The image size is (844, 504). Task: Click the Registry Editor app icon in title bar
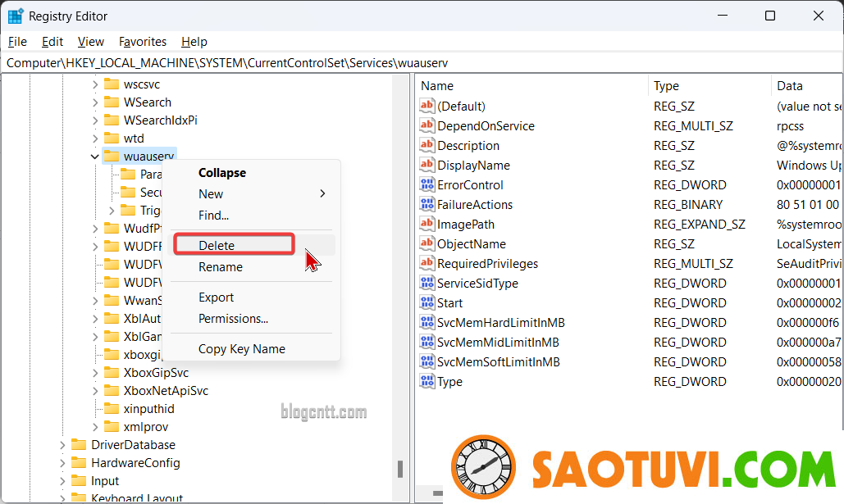coord(15,16)
